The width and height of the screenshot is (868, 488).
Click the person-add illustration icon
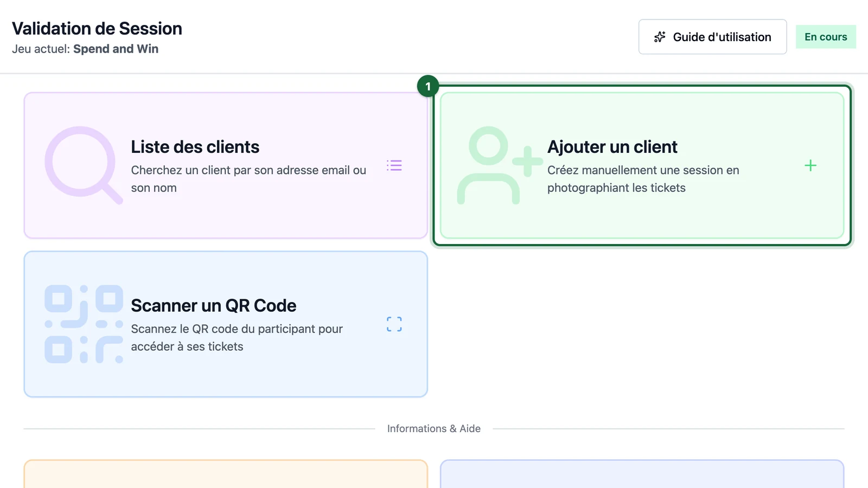[x=500, y=165]
